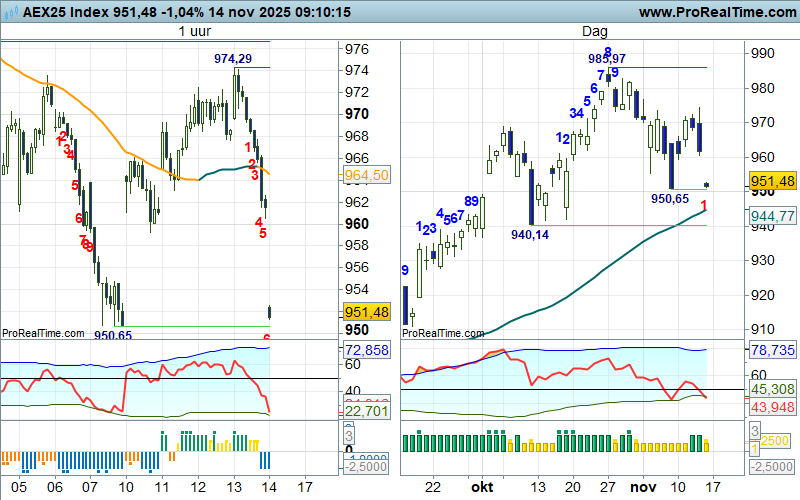Click the 22,701 indicator value on hourly panel
The height and width of the screenshot is (500, 800).
(x=366, y=411)
